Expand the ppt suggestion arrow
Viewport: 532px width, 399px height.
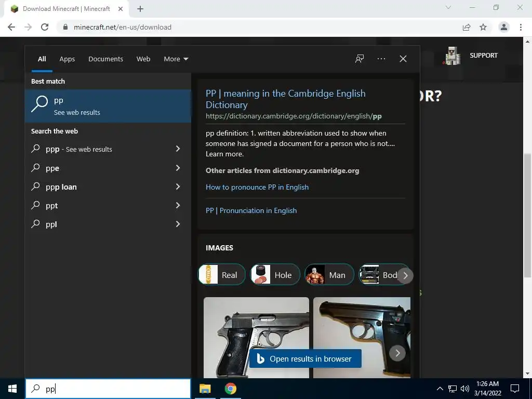[x=178, y=205]
